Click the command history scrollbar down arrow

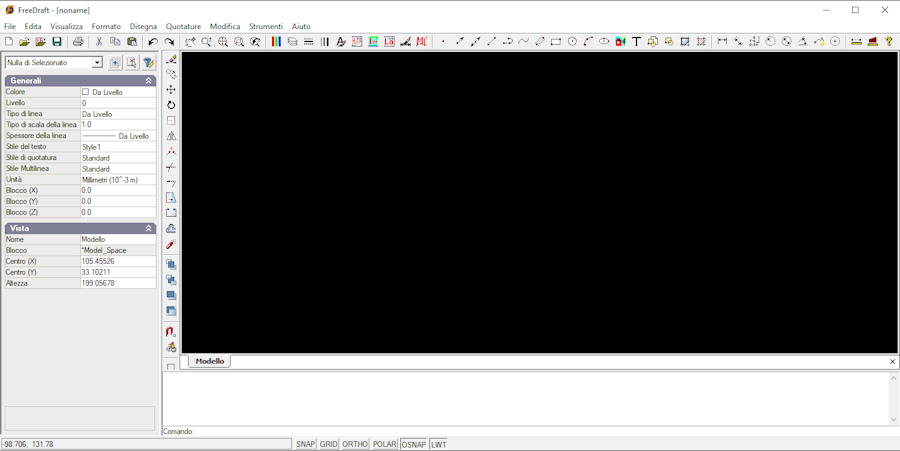click(x=893, y=420)
